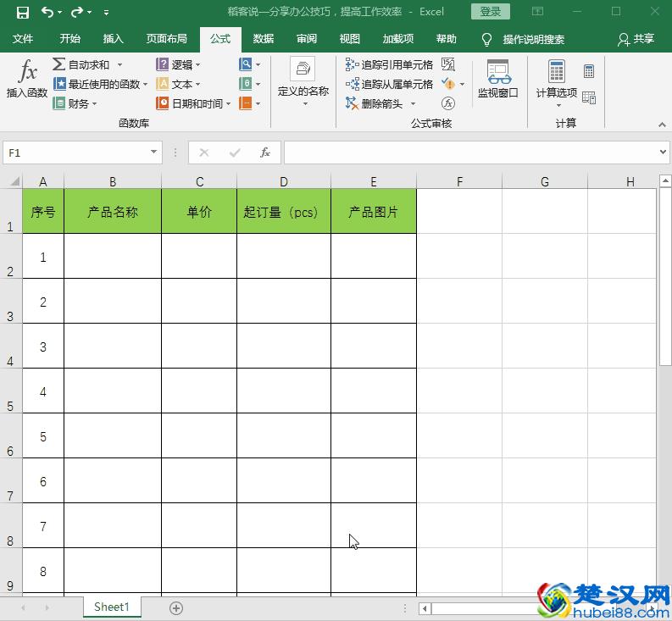Open the Undo history dropdown arrow
The width and height of the screenshot is (672, 621).
coord(59,13)
